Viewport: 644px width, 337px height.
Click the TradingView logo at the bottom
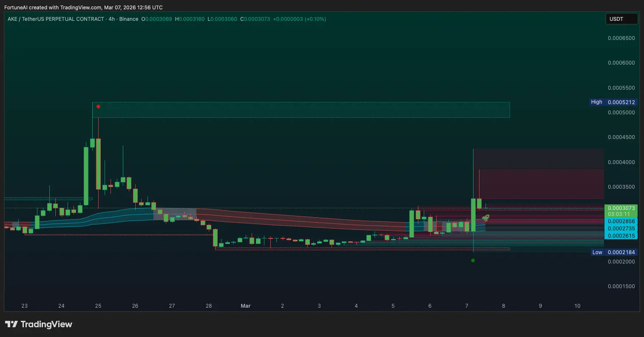pyautogui.click(x=39, y=324)
